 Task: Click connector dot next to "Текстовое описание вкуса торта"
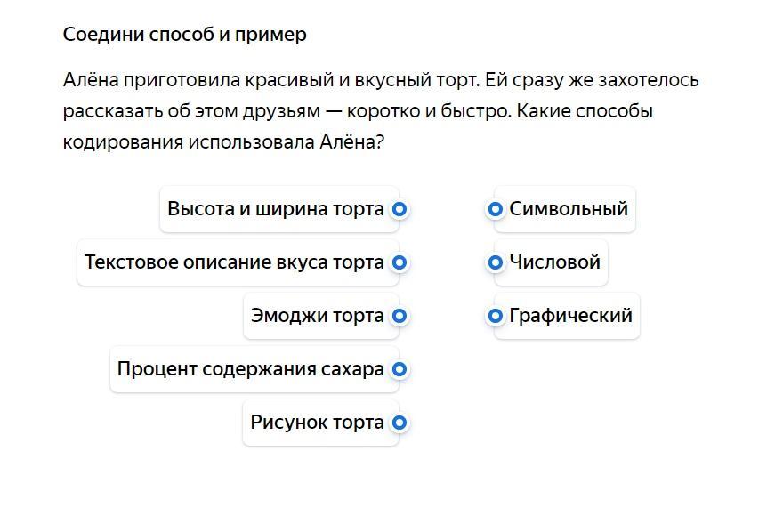pos(400,262)
